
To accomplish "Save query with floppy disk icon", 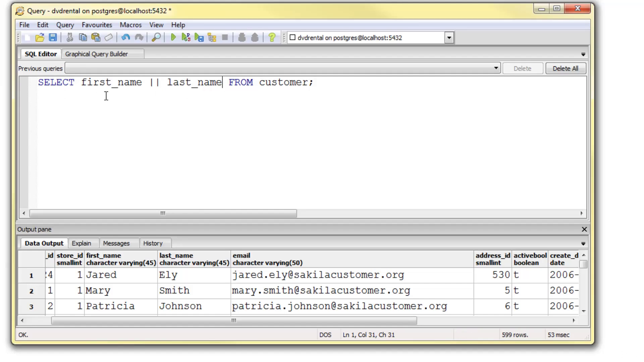I will pyautogui.click(x=53, y=38).
